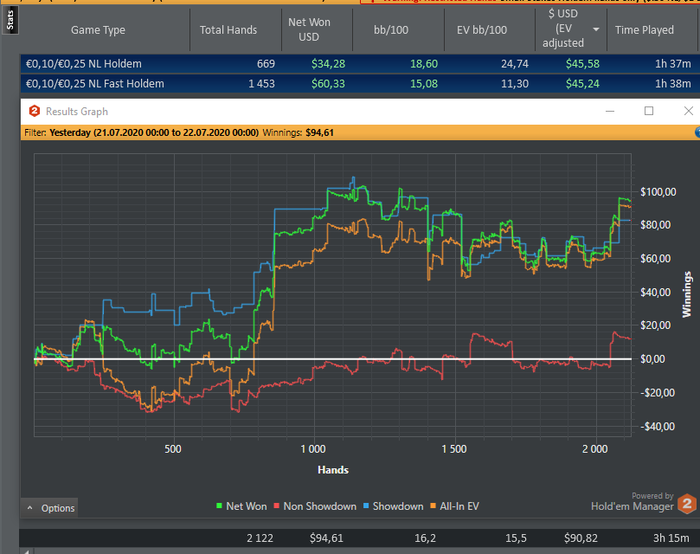Toggle the All-In EV legend series

[x=454, y=506]
